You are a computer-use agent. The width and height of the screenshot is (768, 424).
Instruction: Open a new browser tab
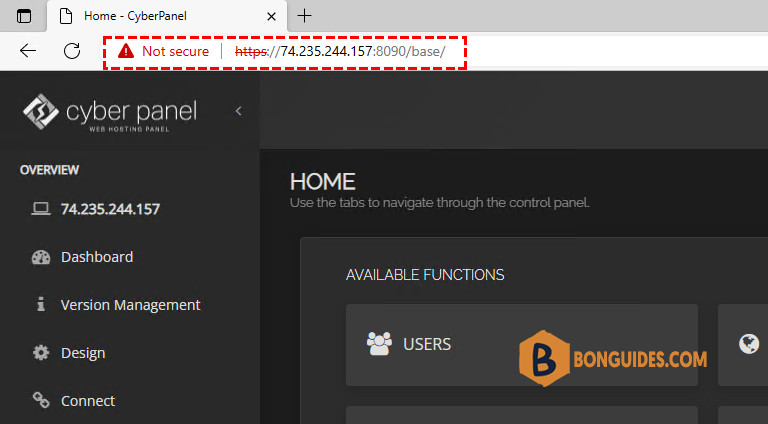tap(304, 16)
